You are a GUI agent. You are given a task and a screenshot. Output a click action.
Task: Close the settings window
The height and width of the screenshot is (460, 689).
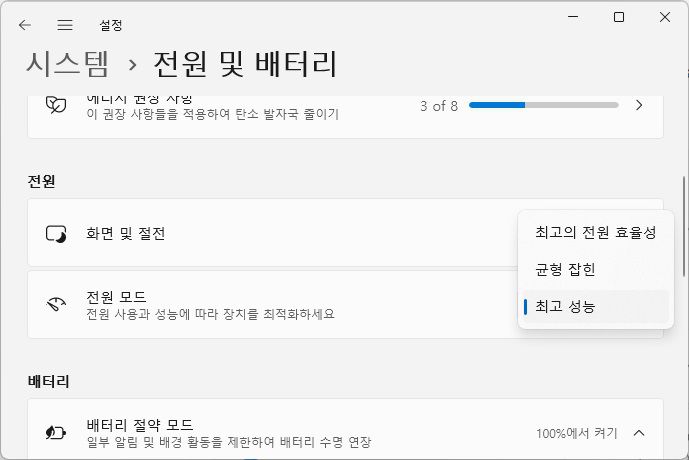point(665,17)
